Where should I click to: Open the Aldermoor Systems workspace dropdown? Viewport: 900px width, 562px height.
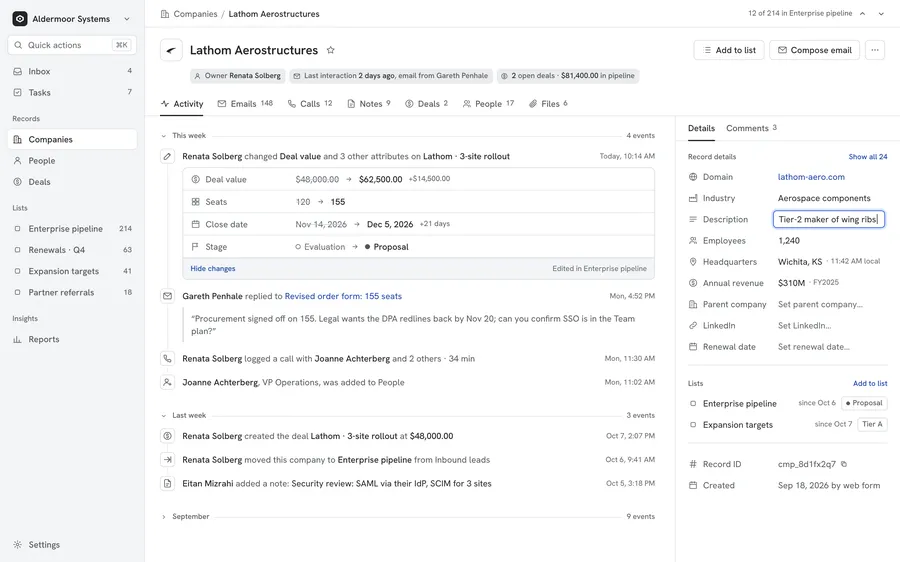(x=127, y=19)
